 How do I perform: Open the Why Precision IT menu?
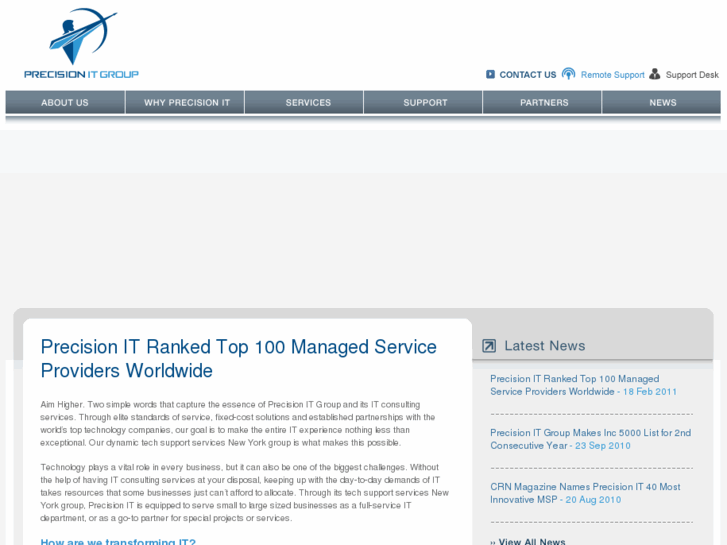(x=187, y=103)
